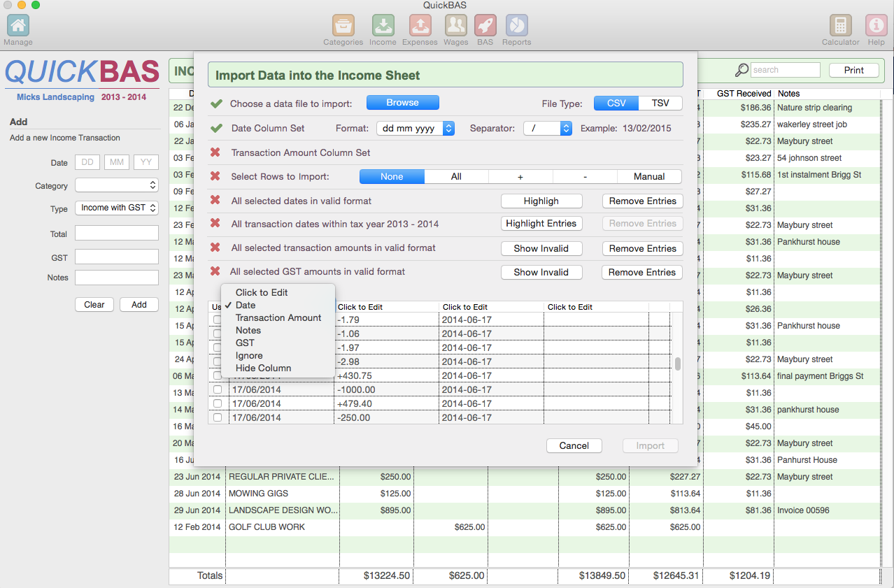Choose Notes in the column popup menu

(x=278, y=330)
